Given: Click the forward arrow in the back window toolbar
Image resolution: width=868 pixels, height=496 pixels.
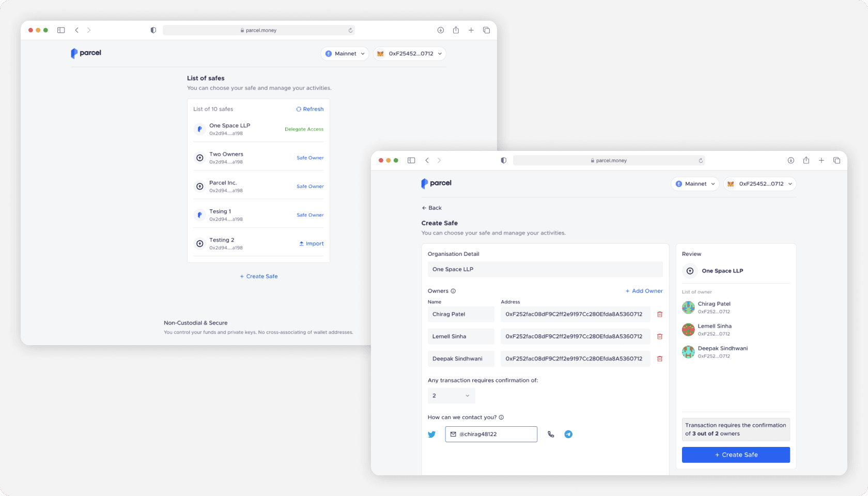Looking at the screenshot, I should tap(89, 30).
